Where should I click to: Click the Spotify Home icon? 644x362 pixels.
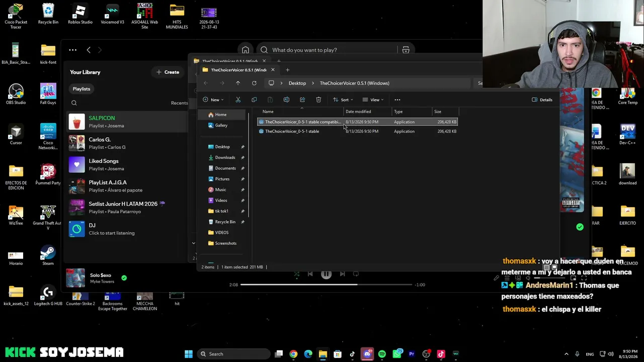click(x=246, y=50)
